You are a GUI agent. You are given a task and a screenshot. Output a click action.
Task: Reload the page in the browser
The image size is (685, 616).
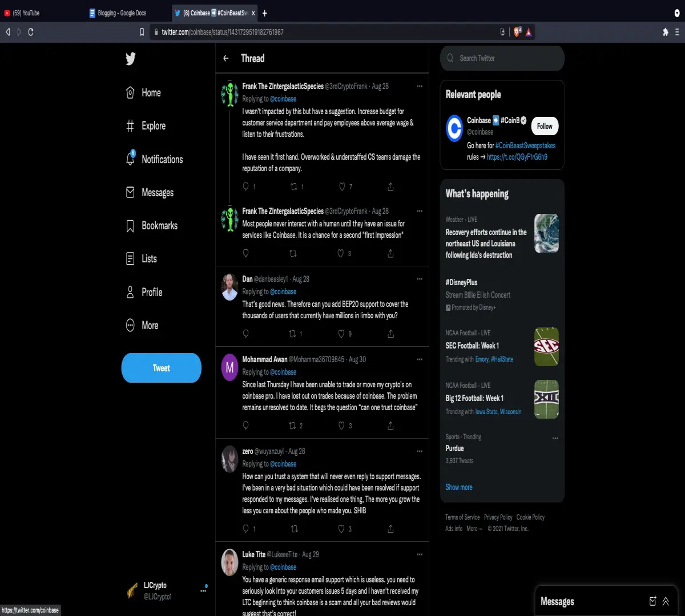(30, 32)
